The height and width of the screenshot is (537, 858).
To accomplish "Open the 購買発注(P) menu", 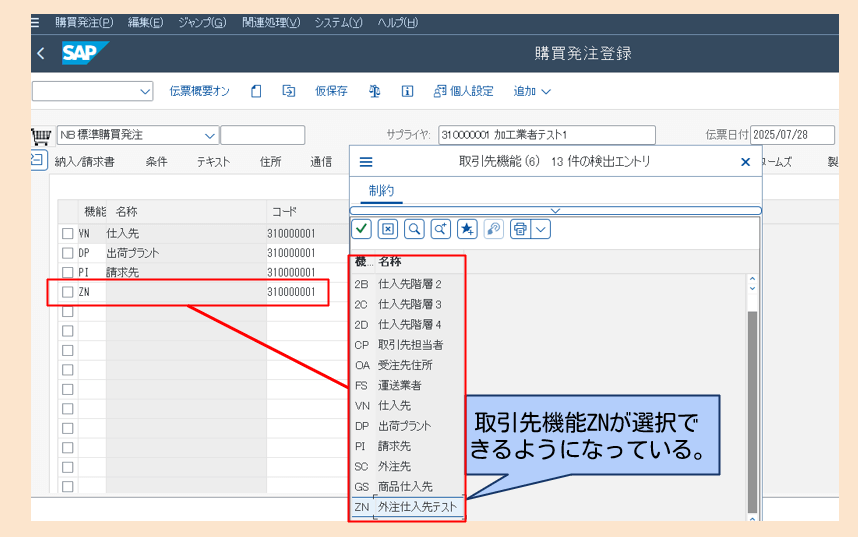I will coord(84,22).
